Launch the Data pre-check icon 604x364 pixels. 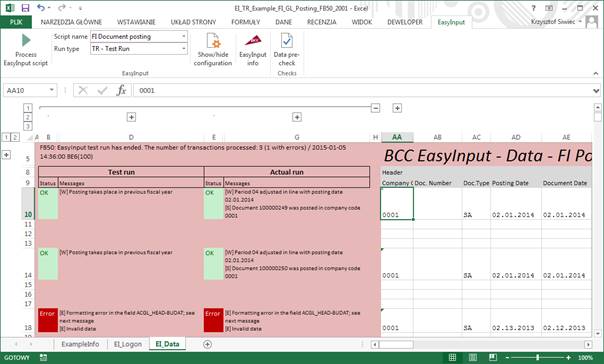pos(287,40)
